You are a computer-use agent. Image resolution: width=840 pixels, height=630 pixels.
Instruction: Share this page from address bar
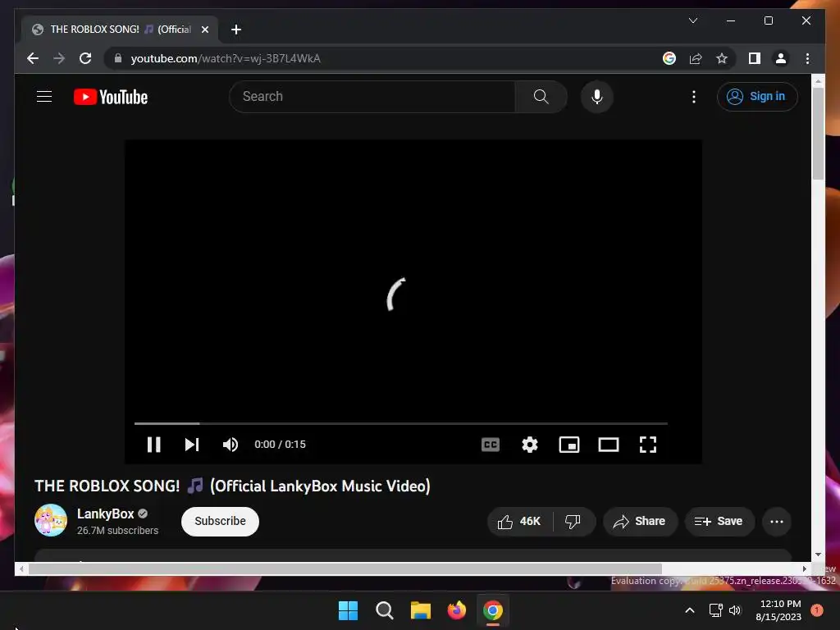(x=696, y=58)
